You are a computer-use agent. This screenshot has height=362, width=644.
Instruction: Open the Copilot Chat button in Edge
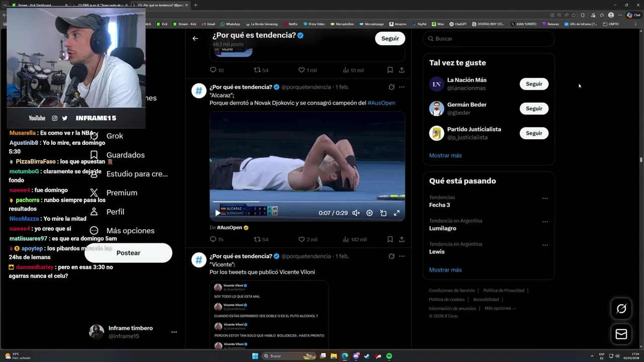tap(633, 15)
